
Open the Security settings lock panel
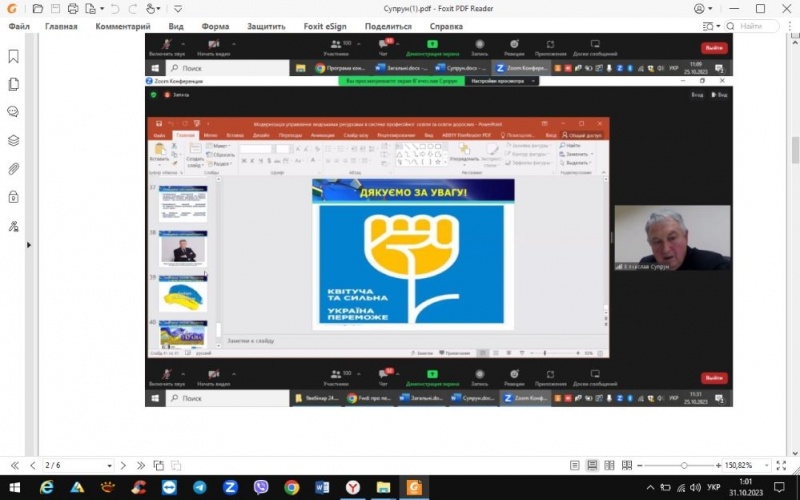coord(14,197)
